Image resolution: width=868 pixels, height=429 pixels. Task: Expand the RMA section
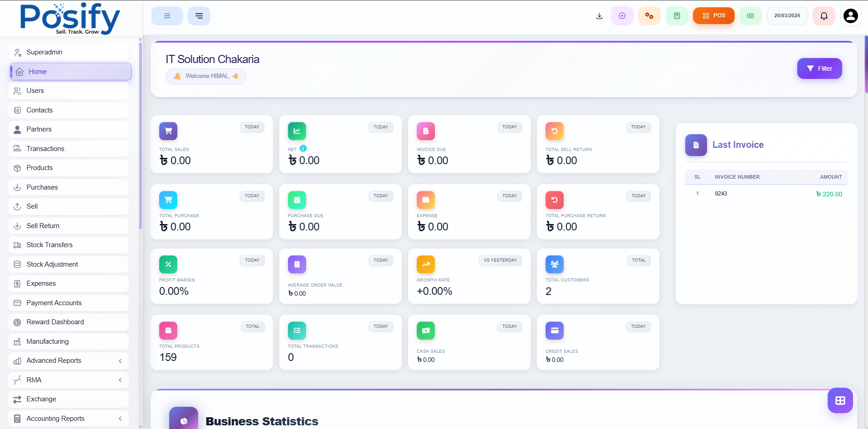[68, 380]
